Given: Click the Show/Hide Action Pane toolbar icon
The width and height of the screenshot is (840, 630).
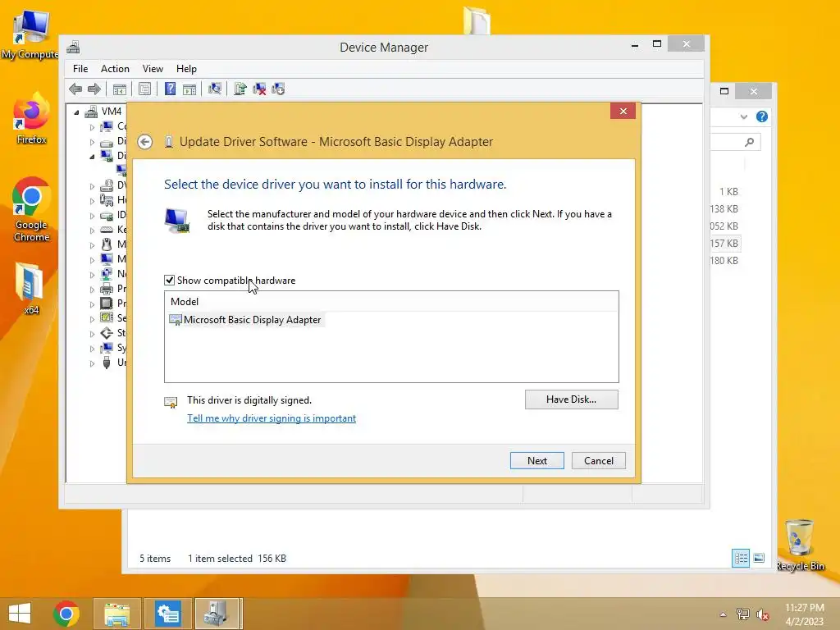Looking at the screenshot, I should [x=189, y=89].
